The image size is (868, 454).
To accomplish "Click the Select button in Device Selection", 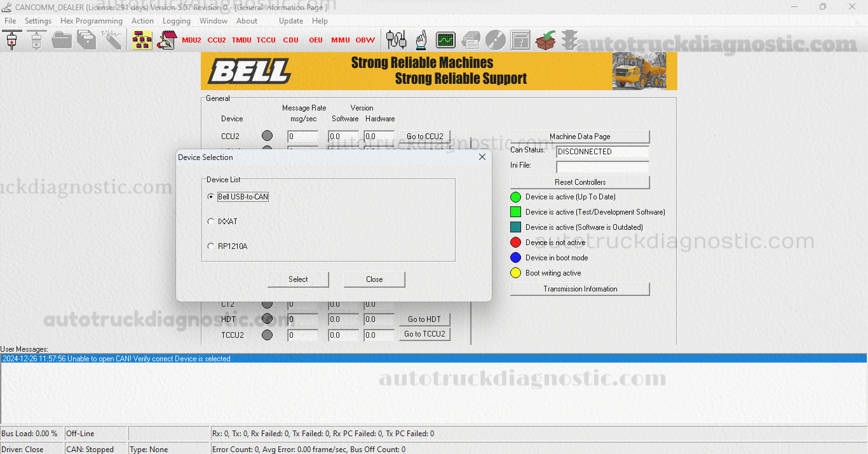I will (298, 279).
